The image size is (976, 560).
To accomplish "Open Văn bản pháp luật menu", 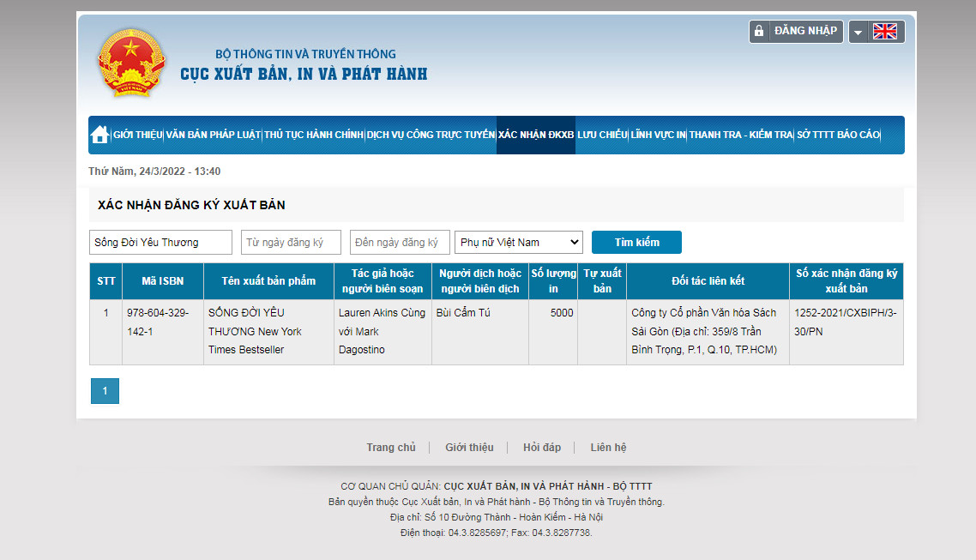I will (213, 135).
